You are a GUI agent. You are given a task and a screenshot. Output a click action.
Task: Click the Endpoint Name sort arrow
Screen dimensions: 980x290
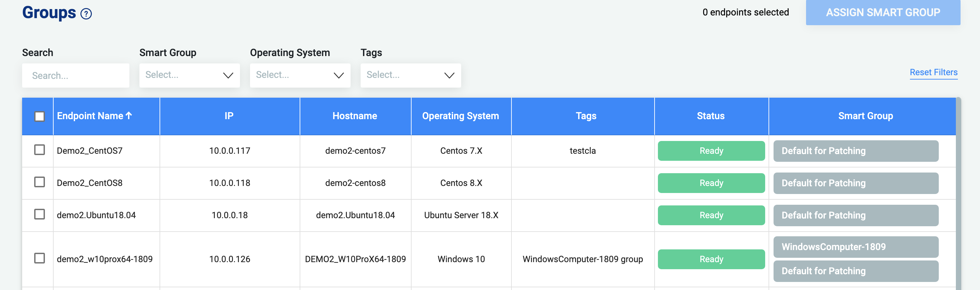coord(129,115)
